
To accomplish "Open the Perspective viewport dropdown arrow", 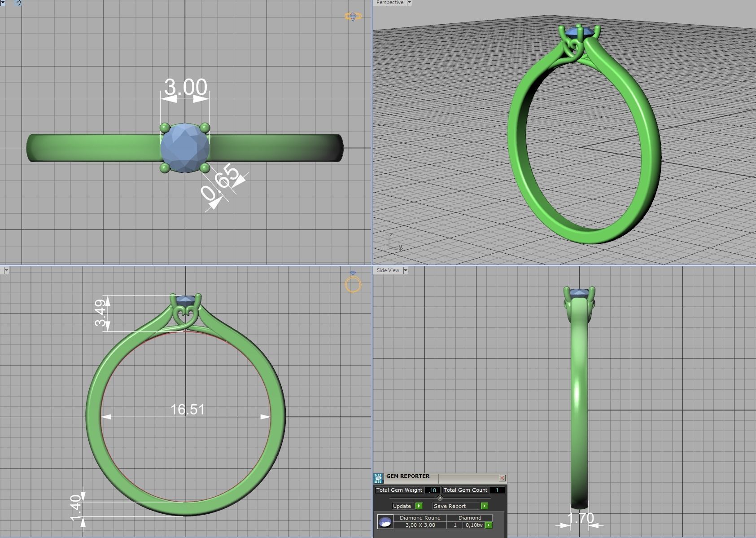I will pos(409,3).
